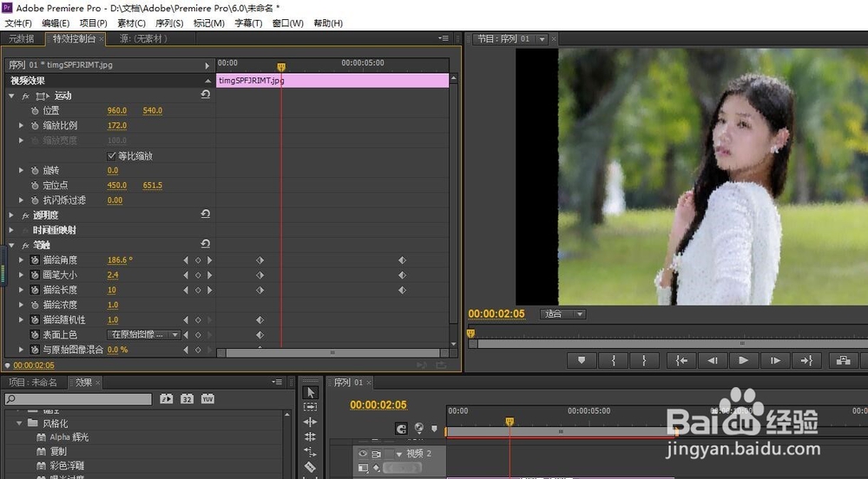Image resolution: width=868 pixels, height=479 pixels.
Task: Open the 素材(C) menu
Action: click(131, 23)
